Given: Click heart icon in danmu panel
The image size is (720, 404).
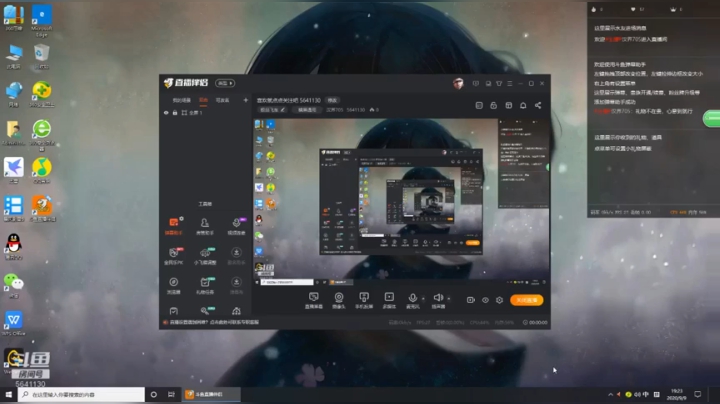Looking at the screenshot, I should click(633, 9).
